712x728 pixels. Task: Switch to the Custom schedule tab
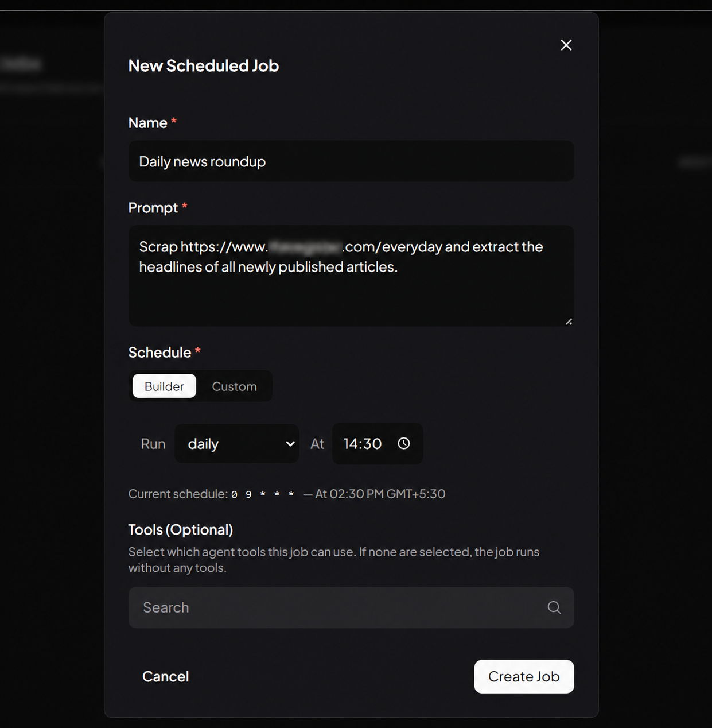(234, 386)
